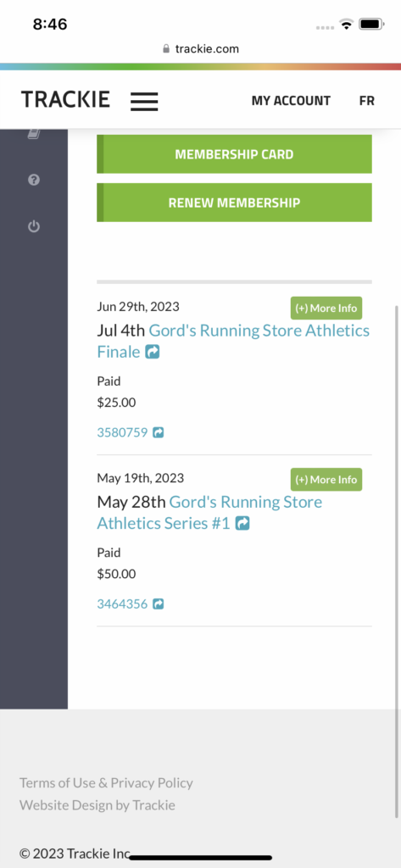
Task: Tap the trackie.com address bar
Action: coord(200,48)
